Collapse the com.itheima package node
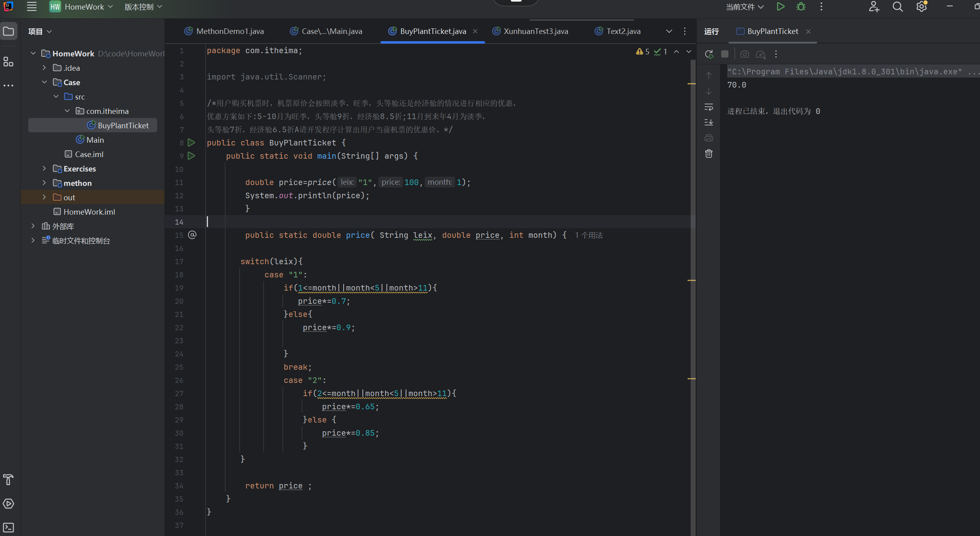Viewport: 980px width, 536px height. 67,111
